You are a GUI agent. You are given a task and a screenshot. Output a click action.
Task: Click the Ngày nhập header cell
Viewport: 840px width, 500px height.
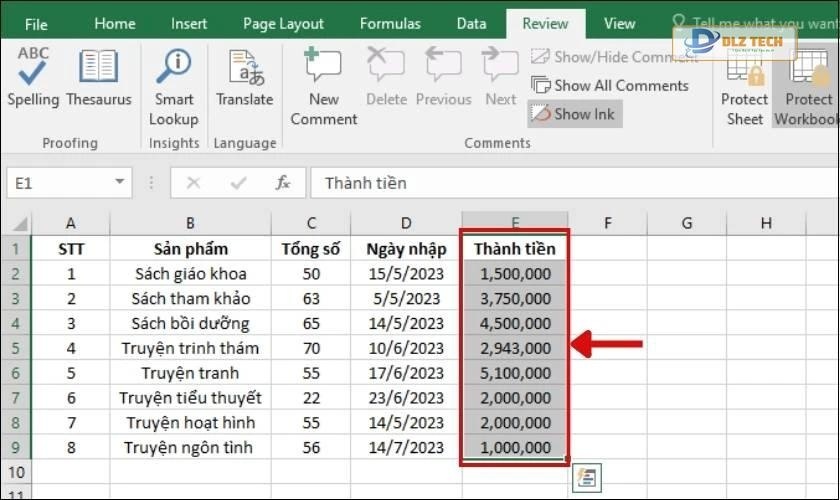tap(406, 249)
